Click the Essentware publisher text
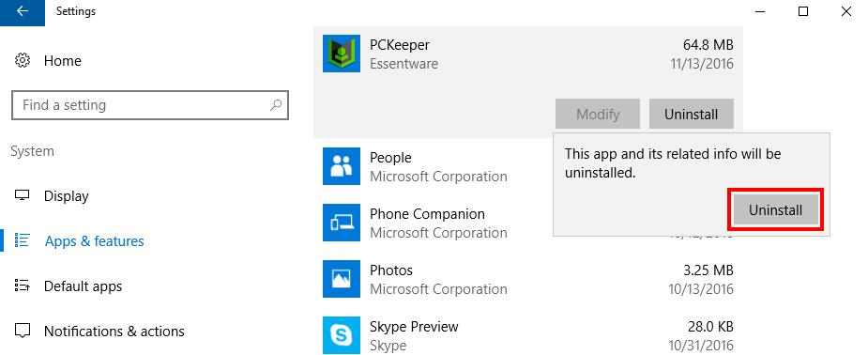This screenshot has height=355, width=868. click(x=404, y=64)
